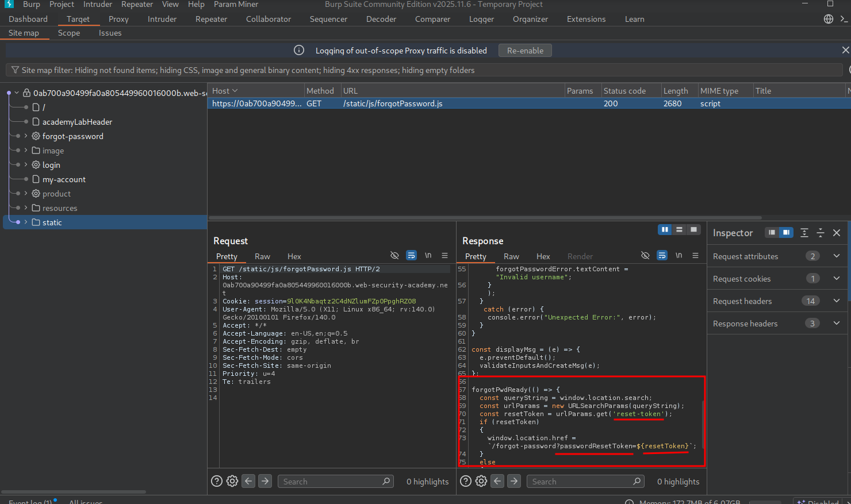Open Response search settings gear
The image size is (851, 504).
coord(481,481)
